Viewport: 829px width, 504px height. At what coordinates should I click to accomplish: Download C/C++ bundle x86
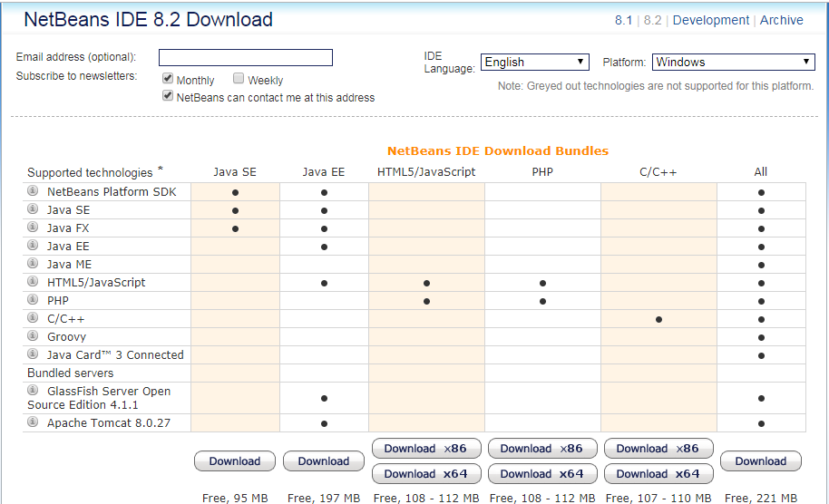[x=658, y=449]
